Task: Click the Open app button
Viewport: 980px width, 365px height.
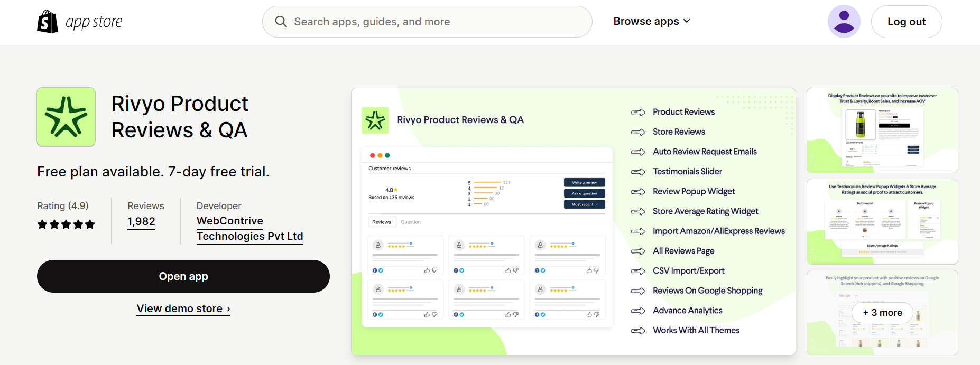Action: [183, 276]
